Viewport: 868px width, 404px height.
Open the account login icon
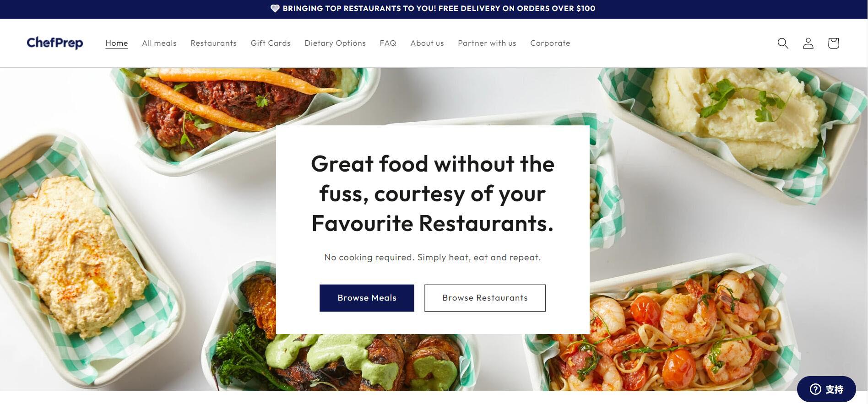808,43
